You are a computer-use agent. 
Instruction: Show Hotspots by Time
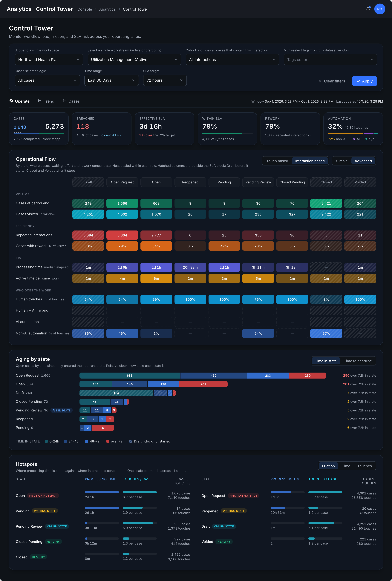[346, 466]
